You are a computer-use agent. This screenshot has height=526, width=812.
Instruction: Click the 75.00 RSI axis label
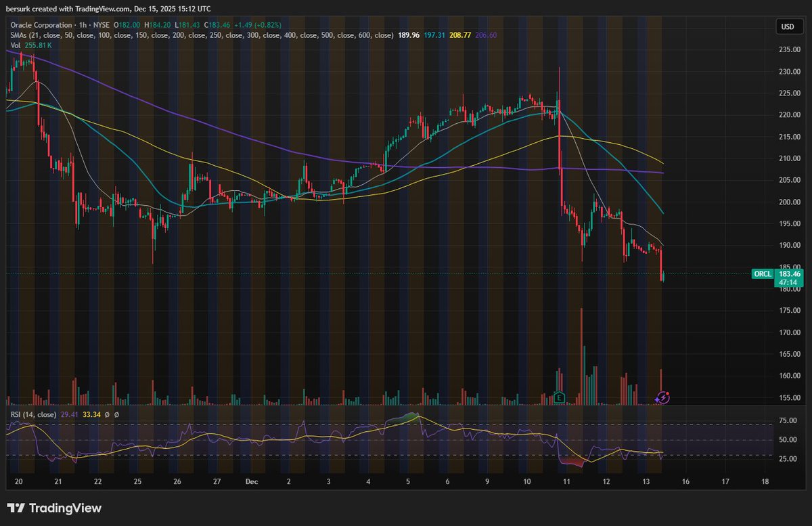pyautogui.click(x=787, y=420)
